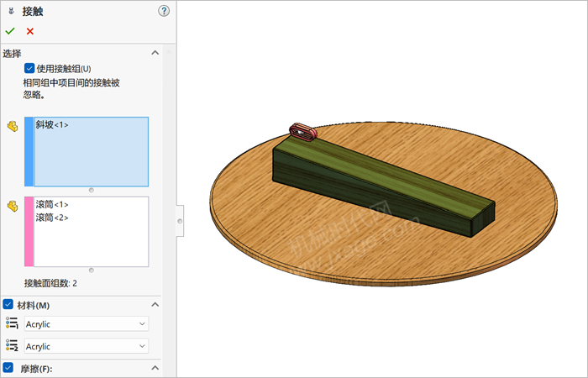
Task: Cancel with the red X icon
Action: pyautogui.click(x=30, y=31)
